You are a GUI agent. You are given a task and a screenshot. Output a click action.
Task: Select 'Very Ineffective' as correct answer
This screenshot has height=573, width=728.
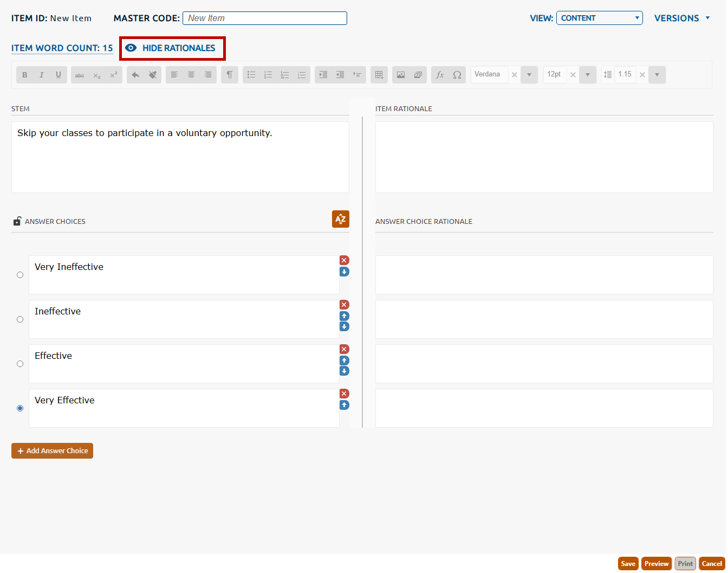[x=20, y=275]
